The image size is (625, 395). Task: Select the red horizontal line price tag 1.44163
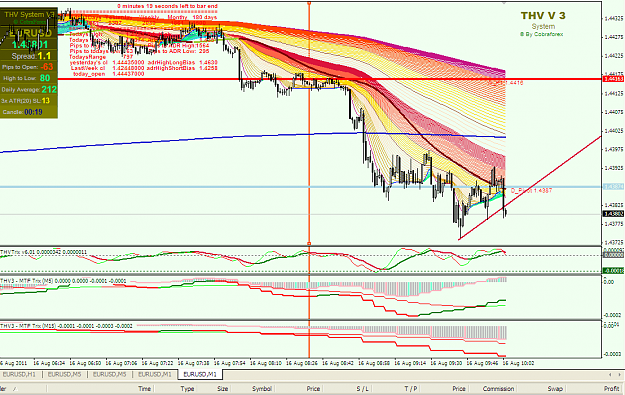(613, 79)
